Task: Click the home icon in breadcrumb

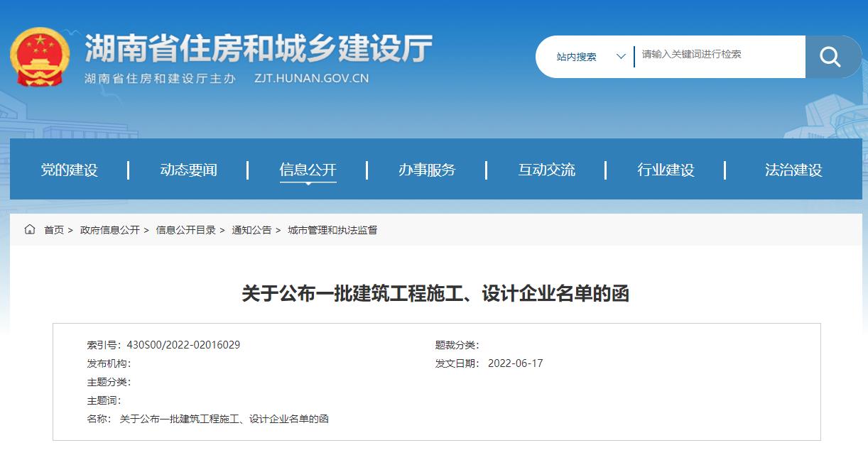Action: 30,229
